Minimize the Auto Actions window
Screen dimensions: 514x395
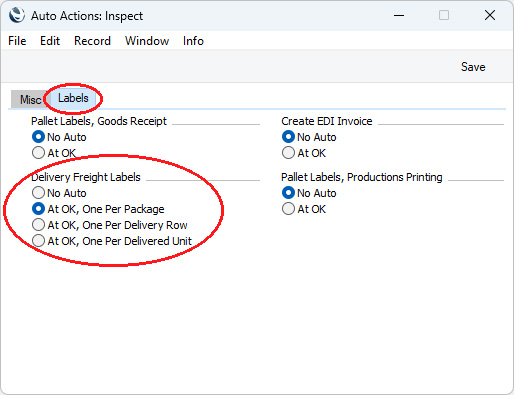coord(399,15)
